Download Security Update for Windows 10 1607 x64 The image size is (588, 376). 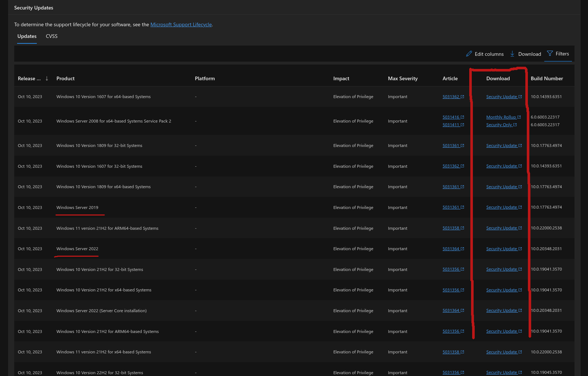(x=504, y=97)
